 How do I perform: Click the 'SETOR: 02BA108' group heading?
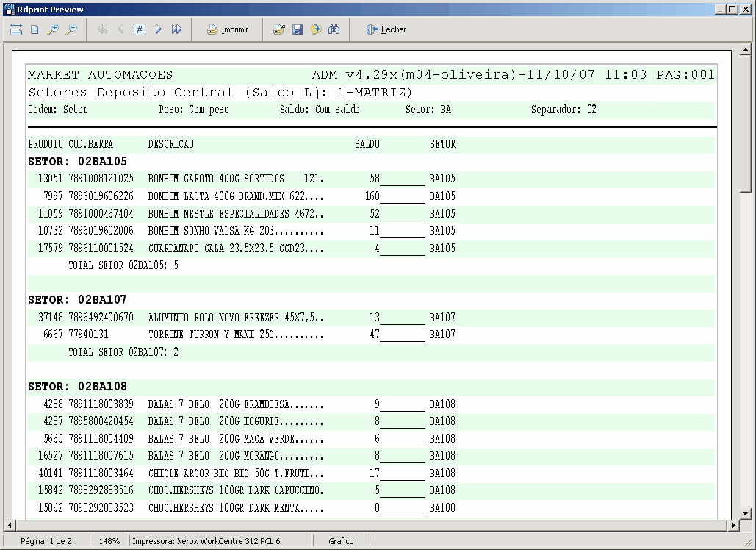78,387
